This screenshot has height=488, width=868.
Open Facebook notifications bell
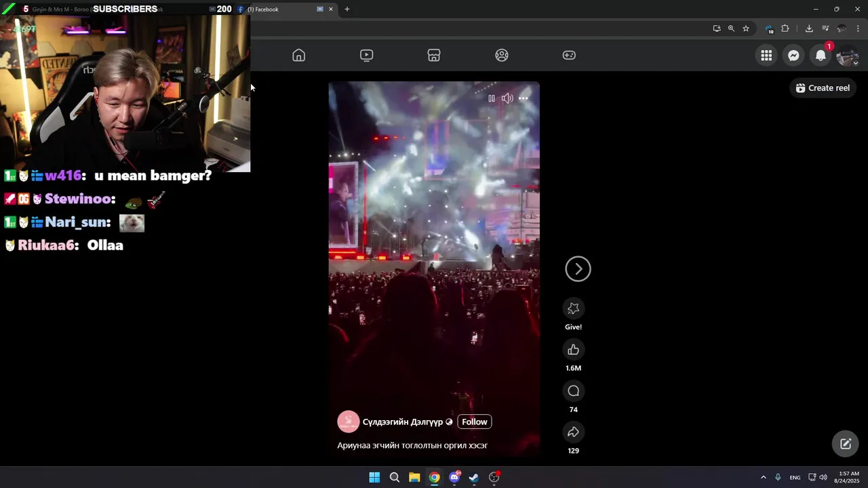821,56
